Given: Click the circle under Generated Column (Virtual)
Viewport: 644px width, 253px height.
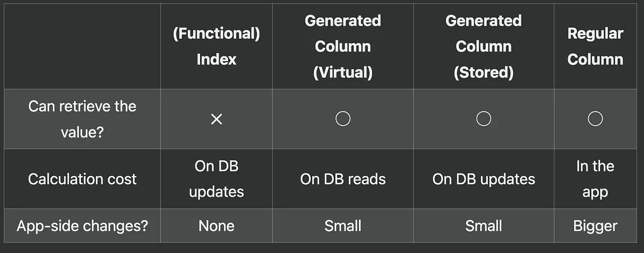Looking at the screenshot, I should pyautogui.click(x=343, y=119).
